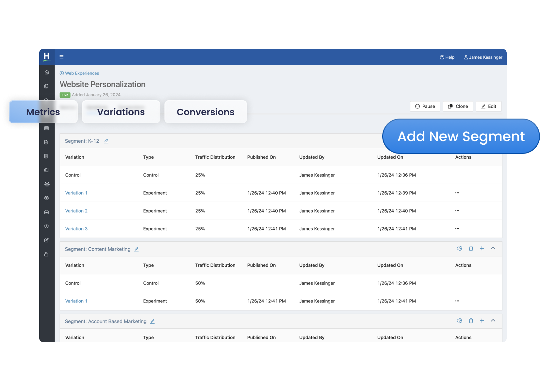
Task: Go back to Web Experiences
Action: [x=79, y=73]
